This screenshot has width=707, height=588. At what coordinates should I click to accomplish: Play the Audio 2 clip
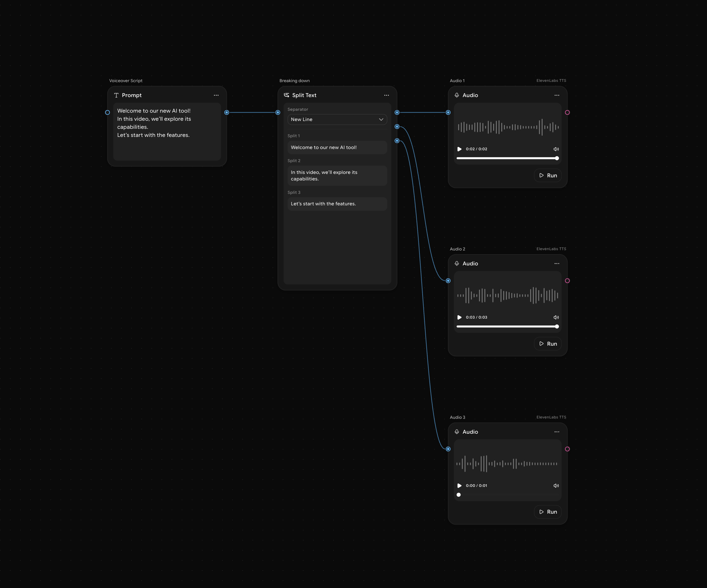tap(459, 317)
